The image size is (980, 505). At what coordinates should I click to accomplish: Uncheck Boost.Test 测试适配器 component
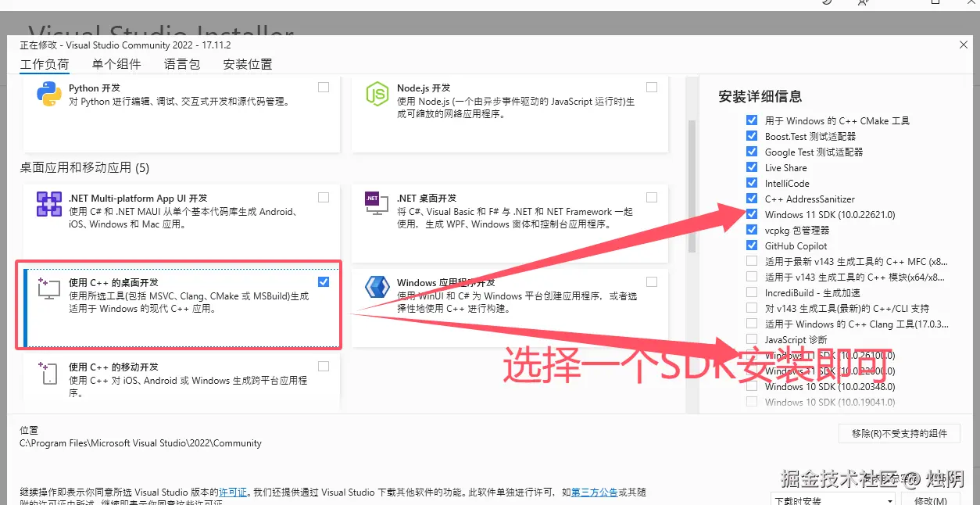click(x=752, y=136)
